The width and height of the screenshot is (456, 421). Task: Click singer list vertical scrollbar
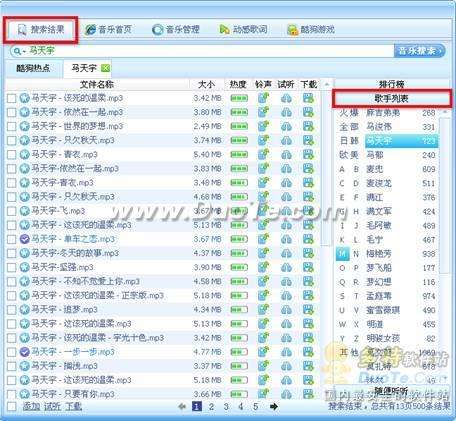(445, 195)
